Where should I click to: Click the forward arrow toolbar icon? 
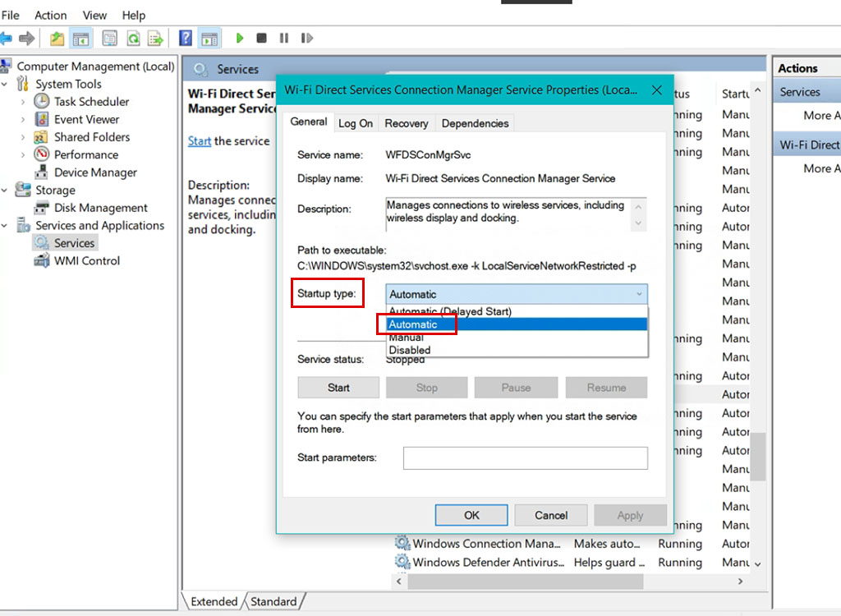point(26,38)
